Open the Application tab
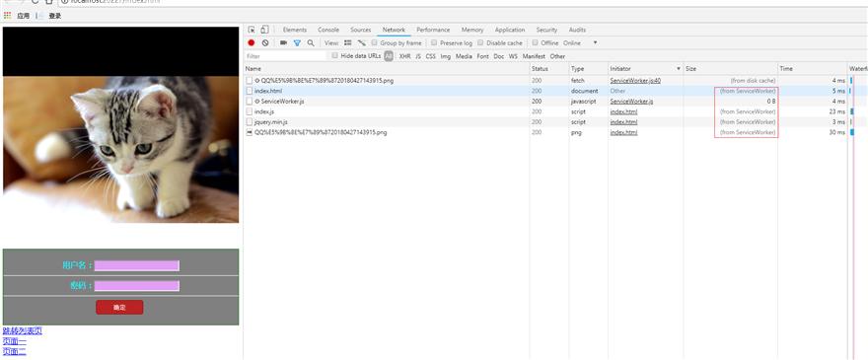 [x=510, y=30]
